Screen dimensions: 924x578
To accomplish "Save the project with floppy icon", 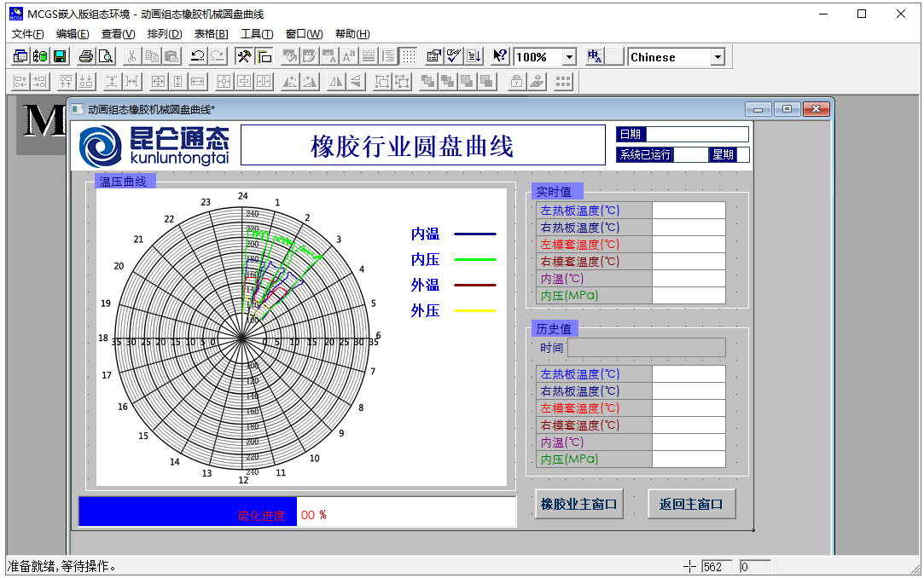I will (60, 56).
